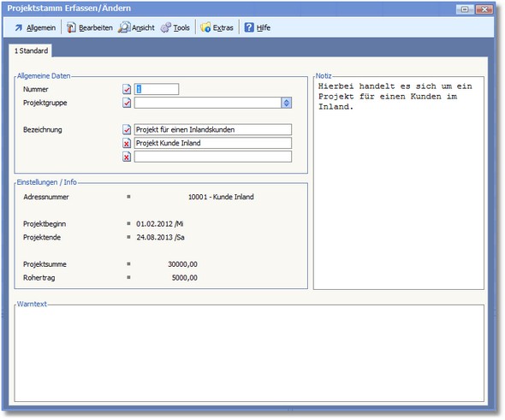The image size is (505, 420).
Task: Toggle the checkmark icon beside Projektgruppe
Action: coord(127,103)
